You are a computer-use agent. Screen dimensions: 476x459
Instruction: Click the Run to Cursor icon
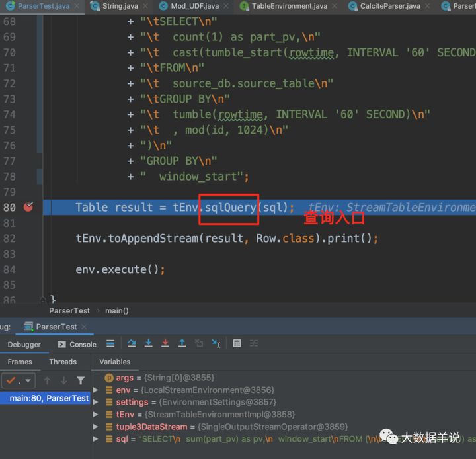pos(216,343)
